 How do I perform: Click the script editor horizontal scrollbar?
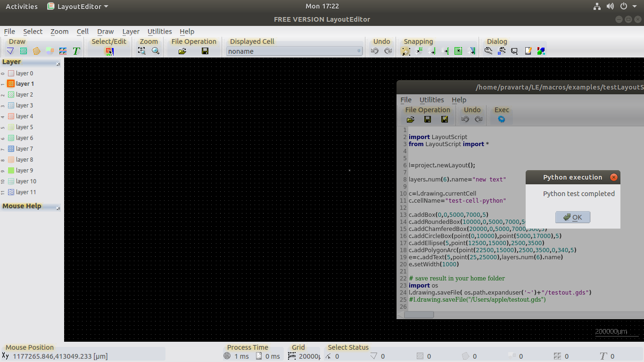[419, 314]
